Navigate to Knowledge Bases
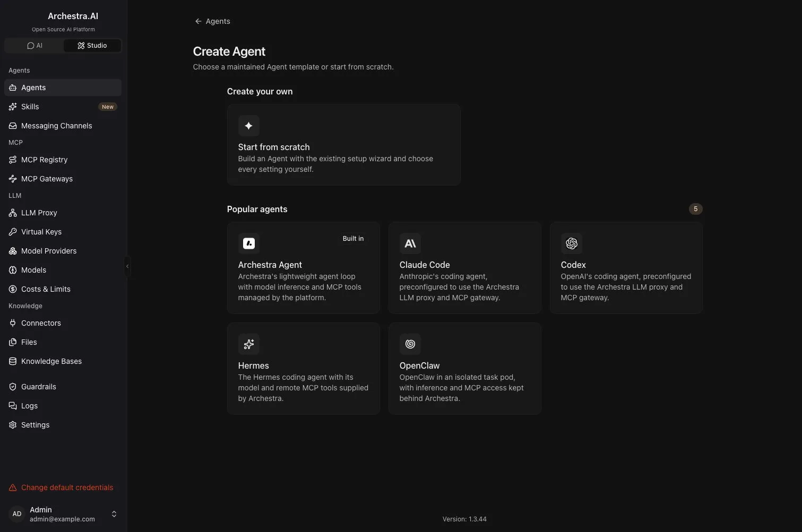 tap(63, 361)
